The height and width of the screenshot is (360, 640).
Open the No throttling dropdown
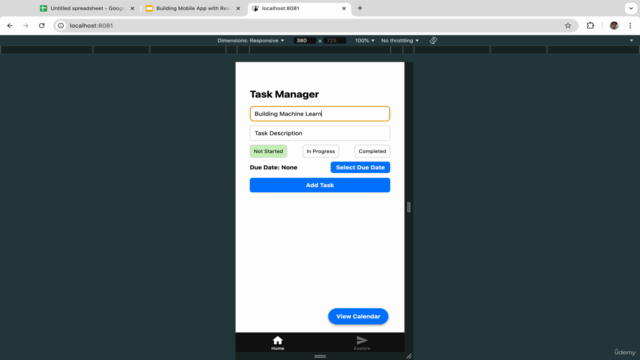400,40
